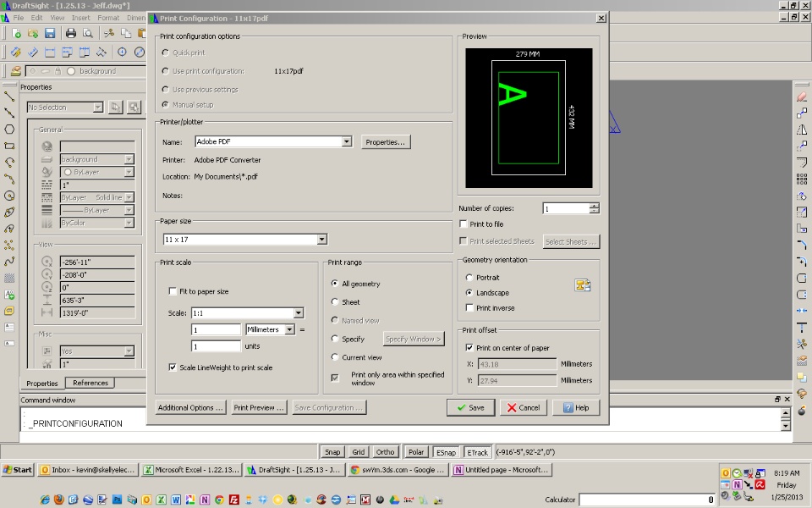Open the printer Name dropdown (Adobe PDF)
This screenshot has width=812, height=508.
click(274, 141)
